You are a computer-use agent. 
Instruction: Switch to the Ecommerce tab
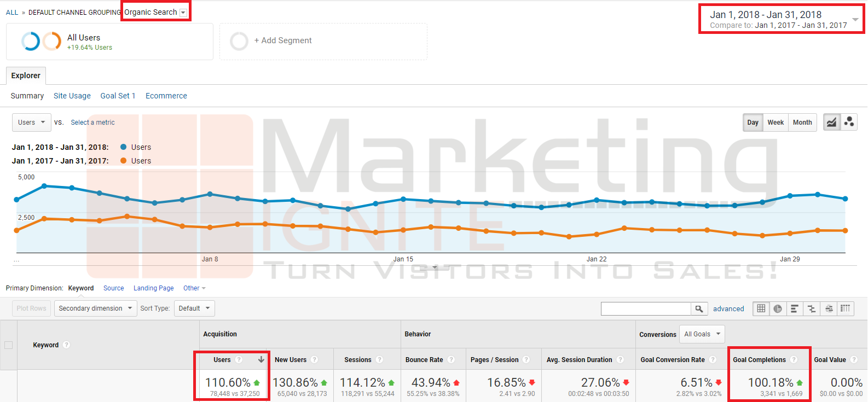click(166, 96)
